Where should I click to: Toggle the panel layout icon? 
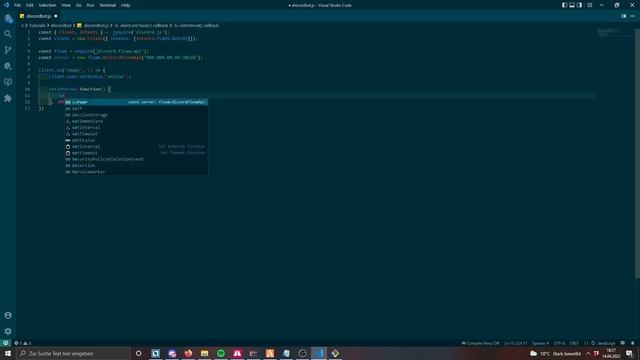point(572,5)
